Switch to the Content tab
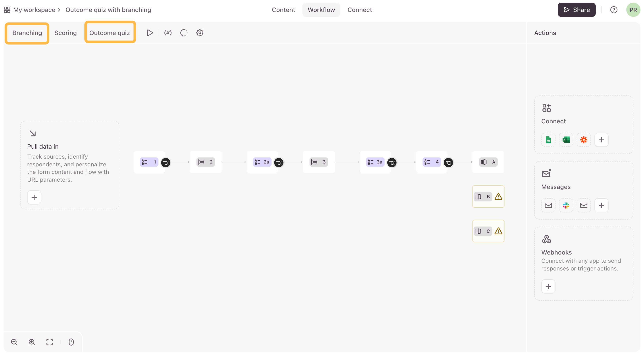Viewport: 644px width, 354px height. [283, 10]
